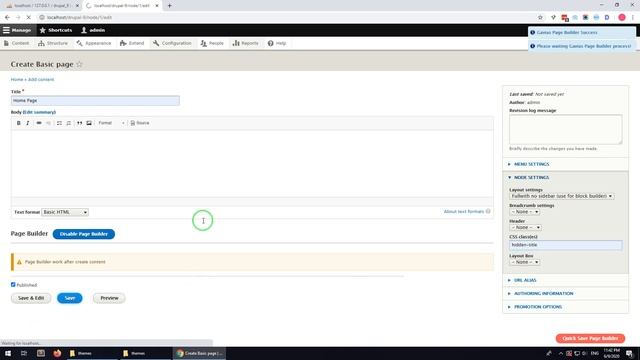Open the Windows Start menu
The height and width of the screenshot is (360, 640).
[8, 353]
